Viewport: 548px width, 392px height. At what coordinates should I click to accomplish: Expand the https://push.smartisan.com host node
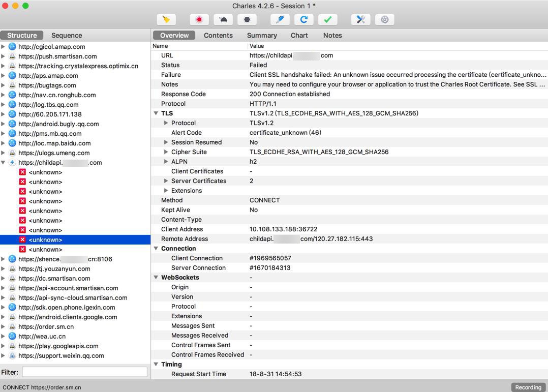(x=3, y=56)
